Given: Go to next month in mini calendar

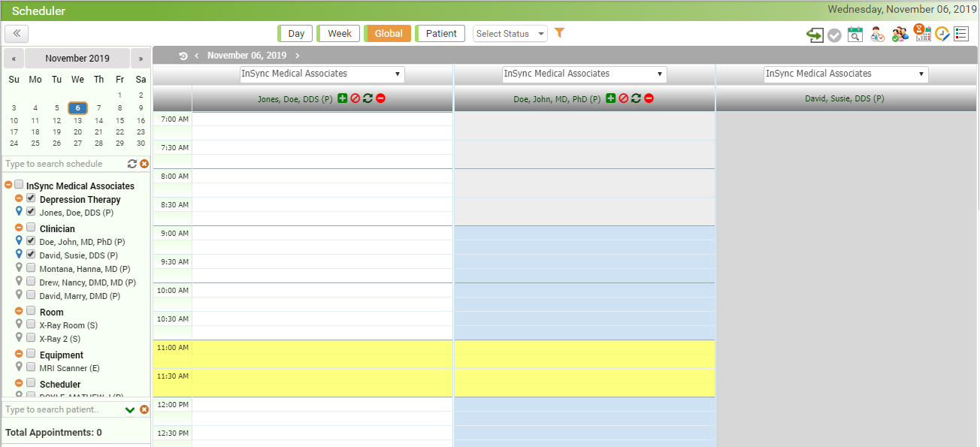Looking at the screenshot, I should (x=140, y=59).
